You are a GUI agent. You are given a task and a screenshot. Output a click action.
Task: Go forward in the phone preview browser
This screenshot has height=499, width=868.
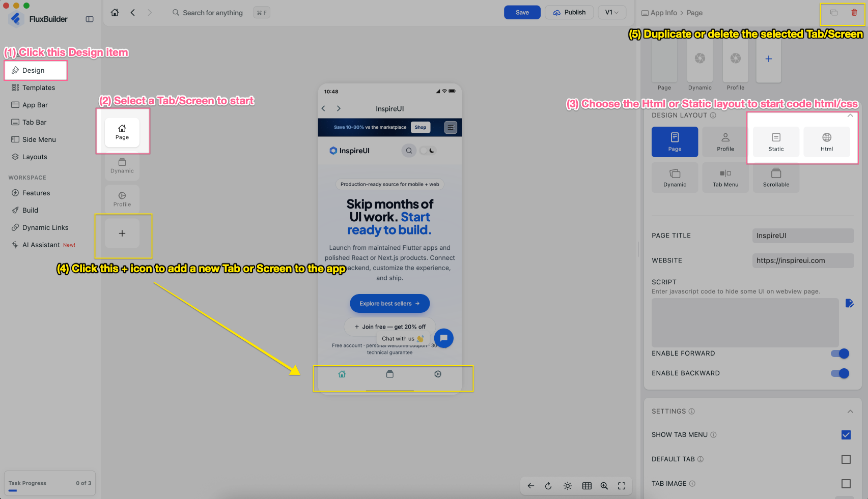click(x=339, y=108)
